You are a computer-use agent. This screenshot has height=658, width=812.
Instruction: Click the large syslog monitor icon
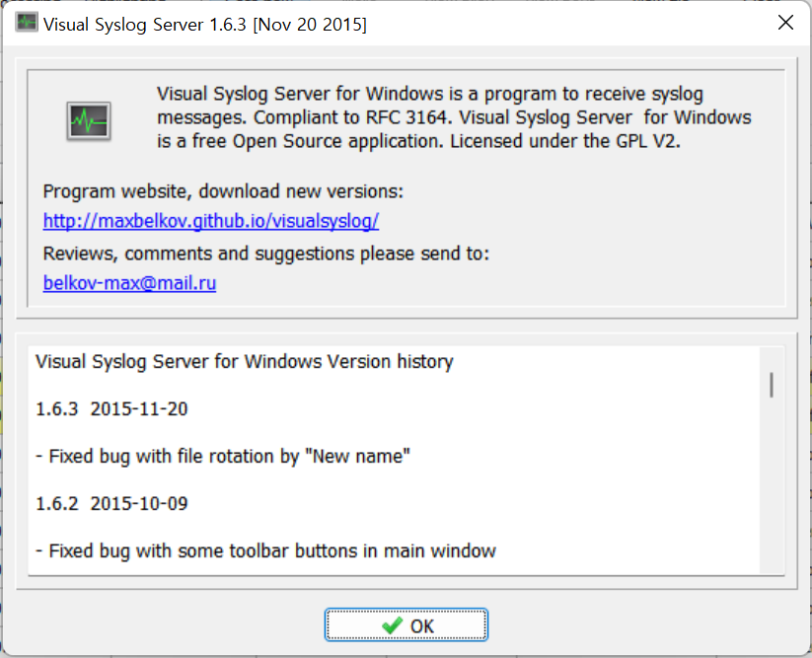click(89, 121)
